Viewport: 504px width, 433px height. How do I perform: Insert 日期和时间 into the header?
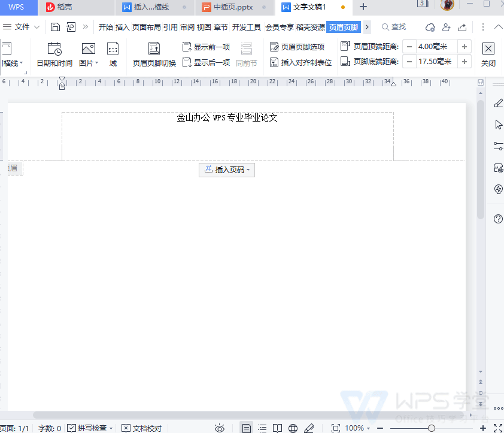click(x=54, y=54)
